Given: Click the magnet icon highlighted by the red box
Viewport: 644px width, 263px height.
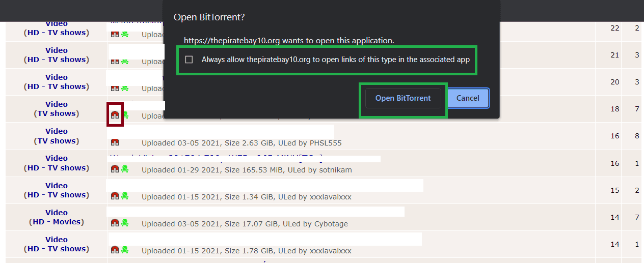Looking at the screenshot, I should [115, 115].
